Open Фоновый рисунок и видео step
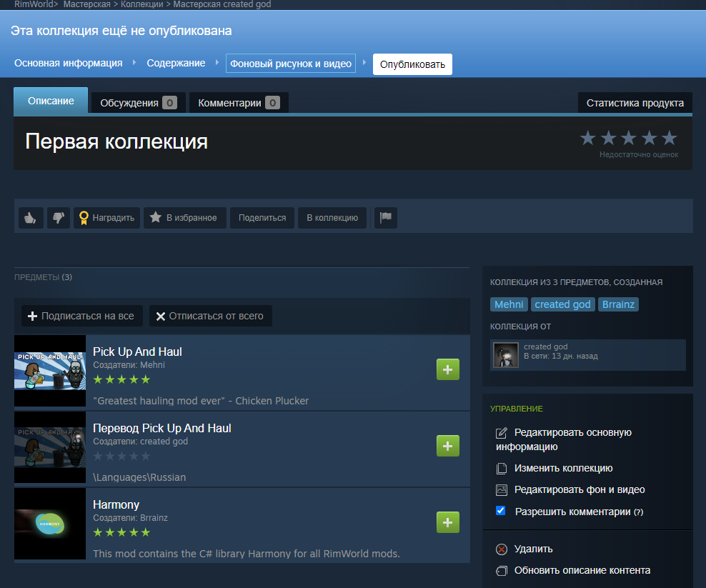This screenshot has width=706, height=588. pyautogui.click(x=291, y=64)
